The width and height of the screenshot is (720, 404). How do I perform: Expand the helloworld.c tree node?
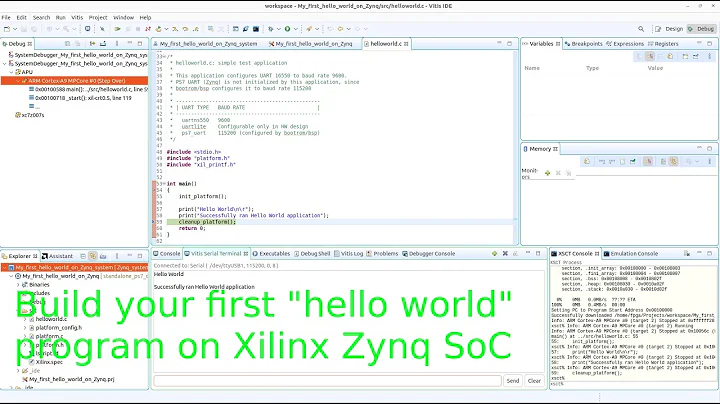coord(25,319)
